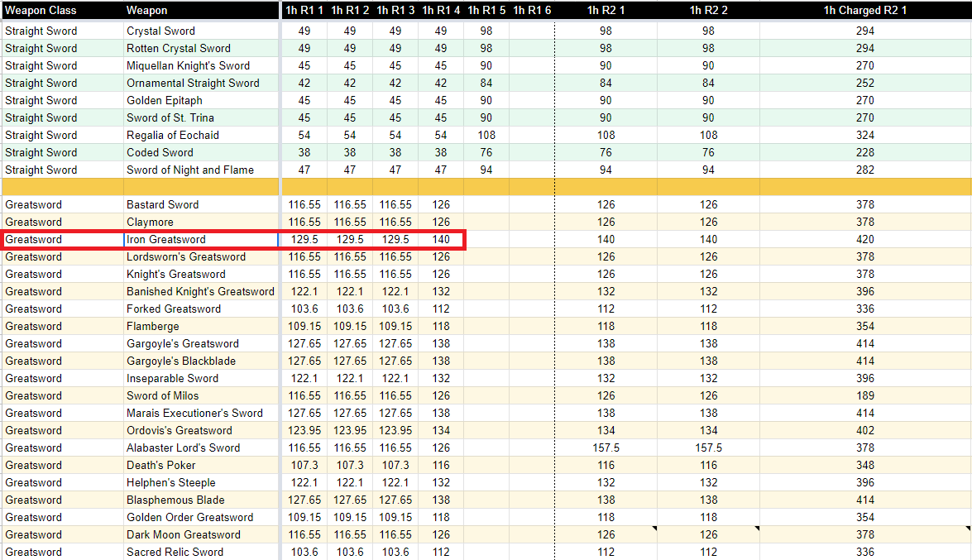Click Dark Moon Greatsword's 1h R2 1 noted cell
This screenshot has height=560, width=972.
(x=606, y=534)
